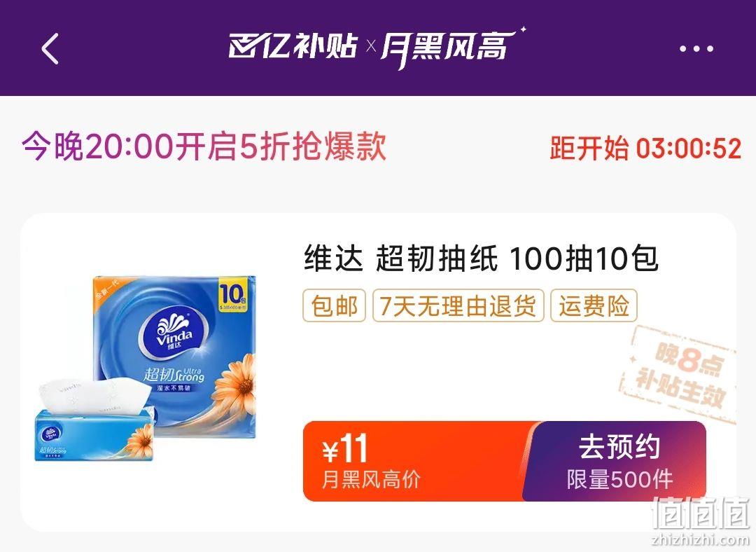
Task: Tap the back arrow icon
Action: tap(50, 49)
